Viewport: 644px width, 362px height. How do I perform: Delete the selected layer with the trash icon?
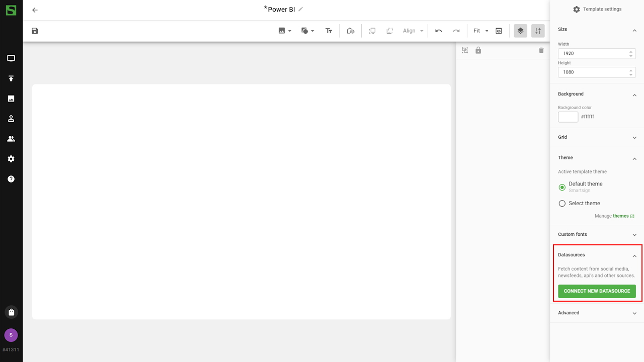click(x=541, y=50)
